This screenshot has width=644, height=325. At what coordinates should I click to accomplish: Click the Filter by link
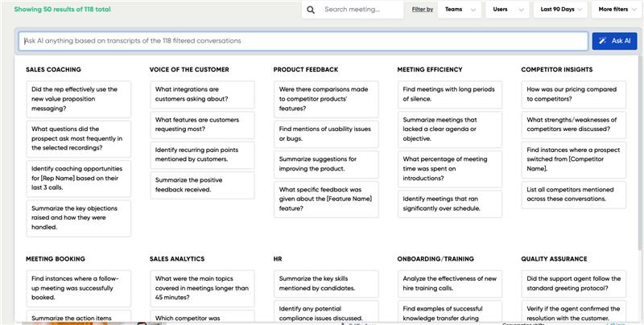(422, 10)
